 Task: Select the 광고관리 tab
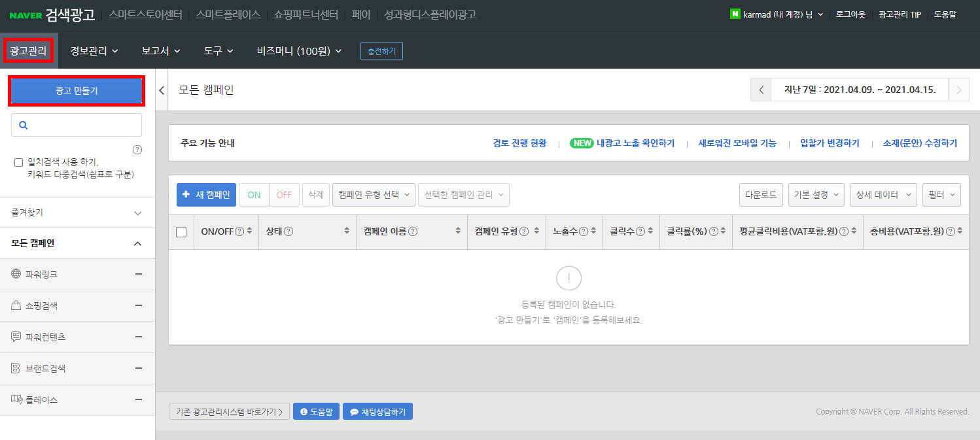point(29,51)
